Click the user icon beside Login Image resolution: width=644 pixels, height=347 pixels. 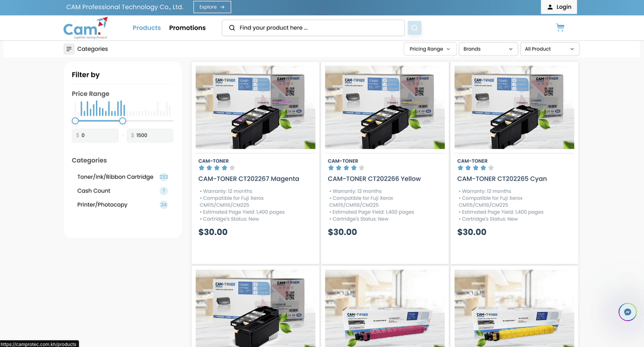(x=550, y=7)
